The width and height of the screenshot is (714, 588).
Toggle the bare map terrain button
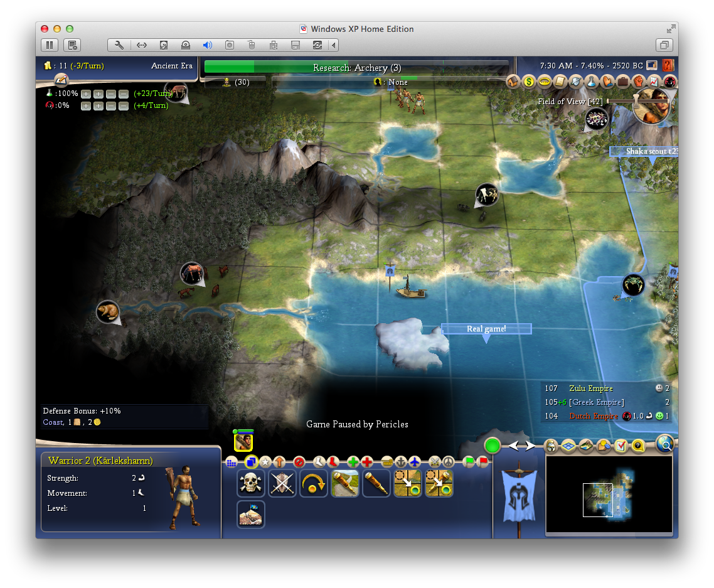tap(586, 446)
